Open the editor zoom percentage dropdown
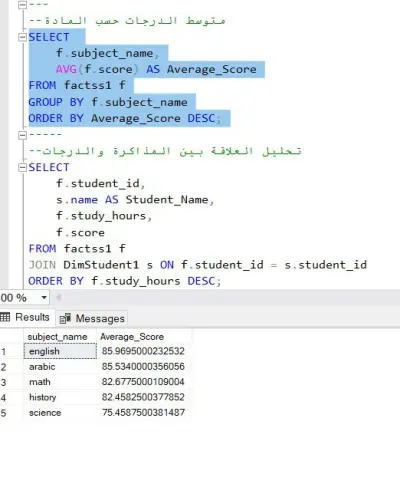This screenshot has width=400, height=484. tap(44, 297)
